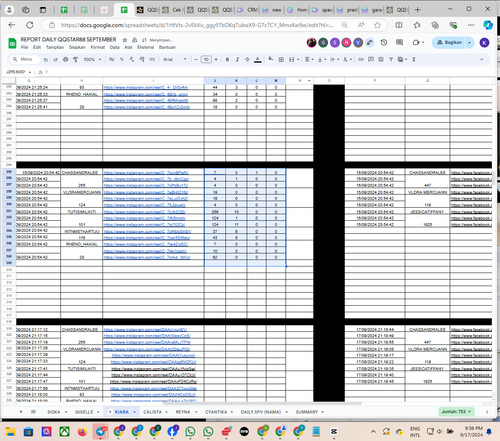Switch to the CYANTIKA sheet tab

(216, 412)
